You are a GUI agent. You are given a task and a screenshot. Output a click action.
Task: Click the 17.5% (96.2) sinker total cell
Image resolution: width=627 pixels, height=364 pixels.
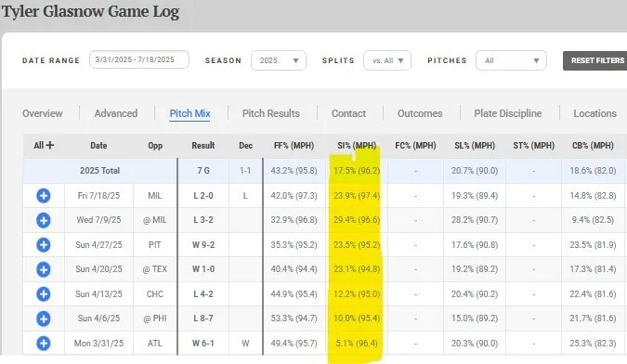[357, 171]
